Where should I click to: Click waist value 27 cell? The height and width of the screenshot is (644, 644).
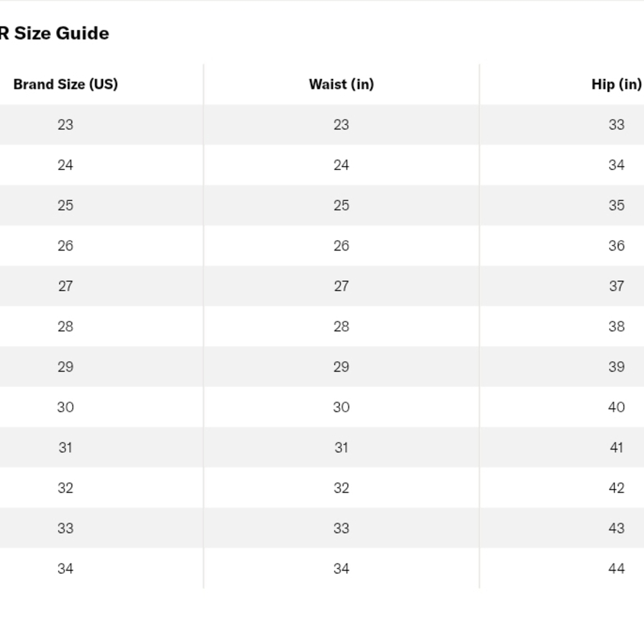(x=341, y=286)
